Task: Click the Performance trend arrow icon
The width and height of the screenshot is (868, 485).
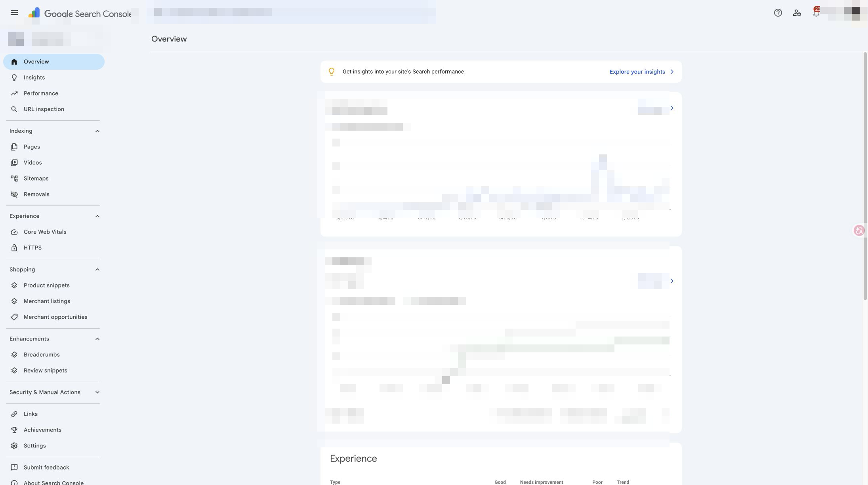Action: coord(14,93)
